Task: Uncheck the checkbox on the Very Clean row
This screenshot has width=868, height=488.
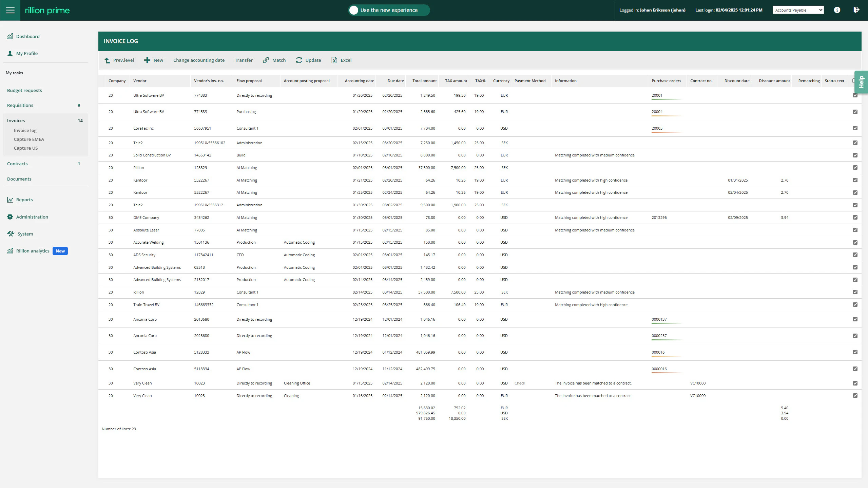Action: (x=855, y=383)
